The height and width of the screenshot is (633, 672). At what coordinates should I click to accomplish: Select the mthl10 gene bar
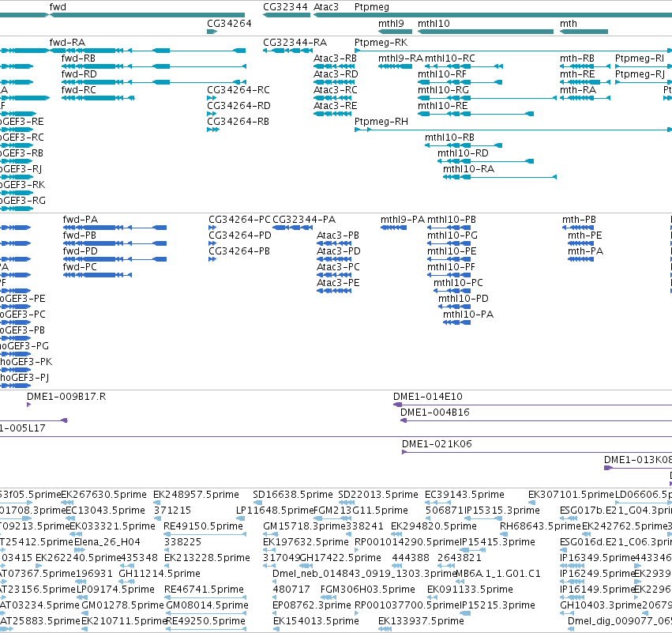click(x=486, y=32)
